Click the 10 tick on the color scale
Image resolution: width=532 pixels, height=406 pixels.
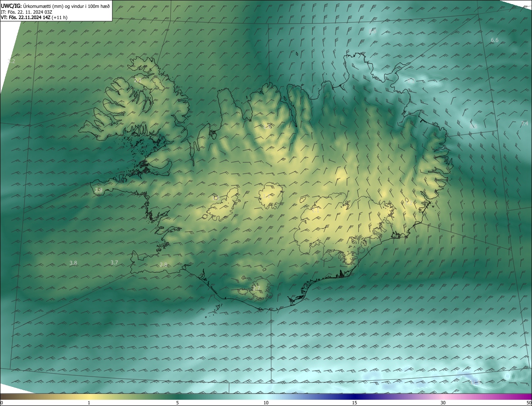click(x=266, y=403)
